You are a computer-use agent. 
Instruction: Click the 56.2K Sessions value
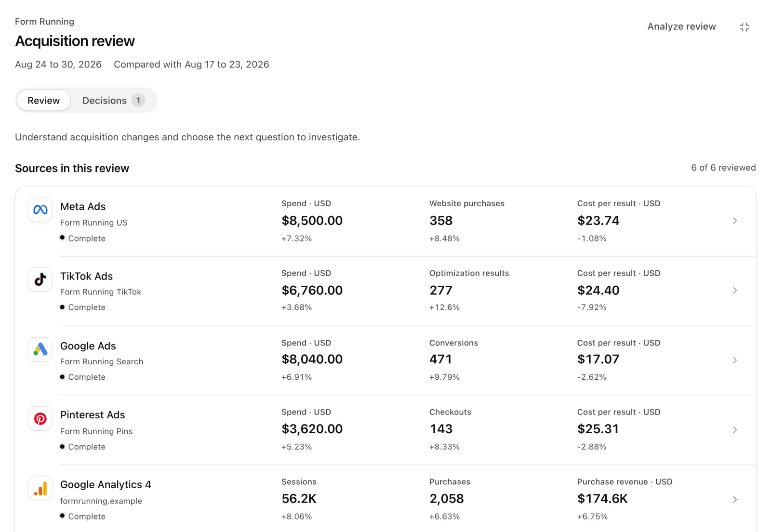[299, 499]
